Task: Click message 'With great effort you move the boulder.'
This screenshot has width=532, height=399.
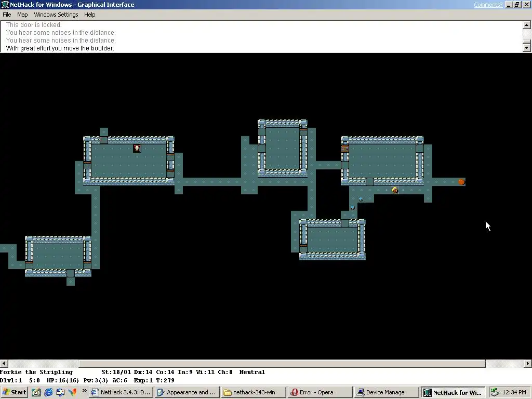Action: 60,48
